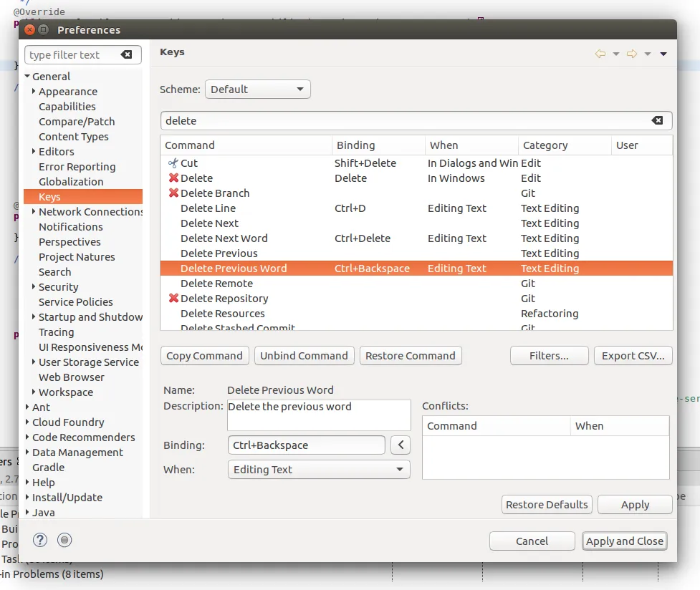Expand the Code Recommenders node
Image resolution: width=700 pixels, height=590 pixels.
pos(27,437)
